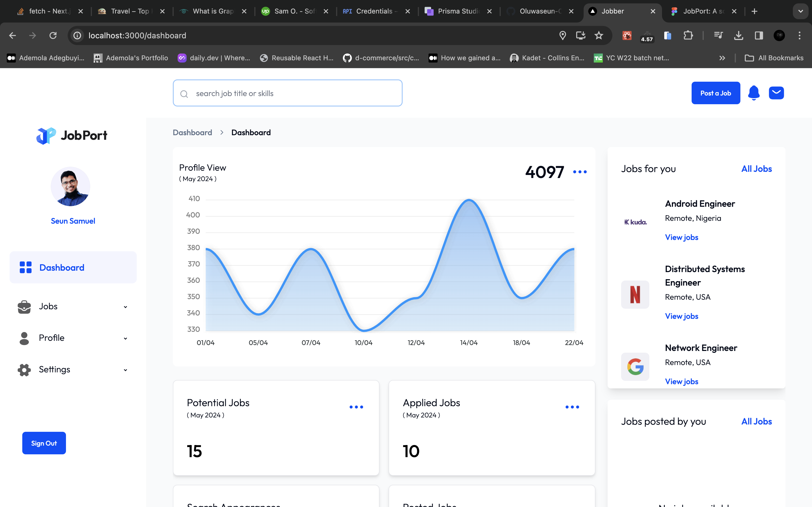This screenshot has width=812, height=507.
Task: Bookmark this page with star icon
Action: tap(599, 35)
